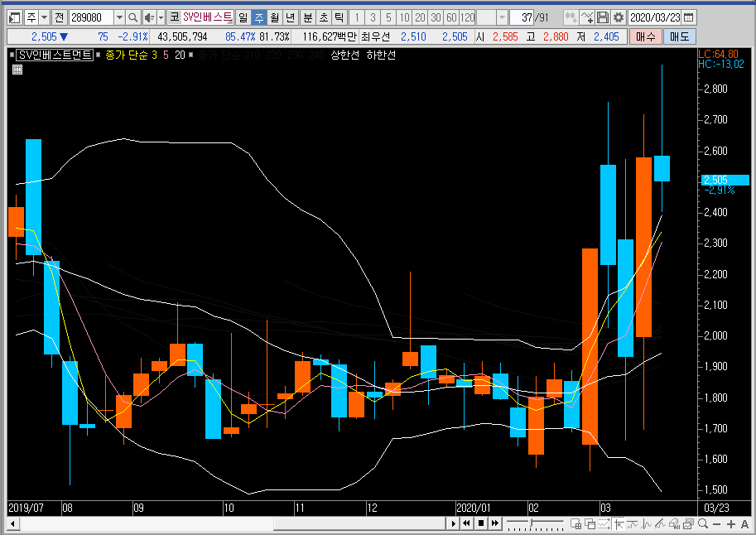Click the 하한선 lower band legend label

(381, 55)
